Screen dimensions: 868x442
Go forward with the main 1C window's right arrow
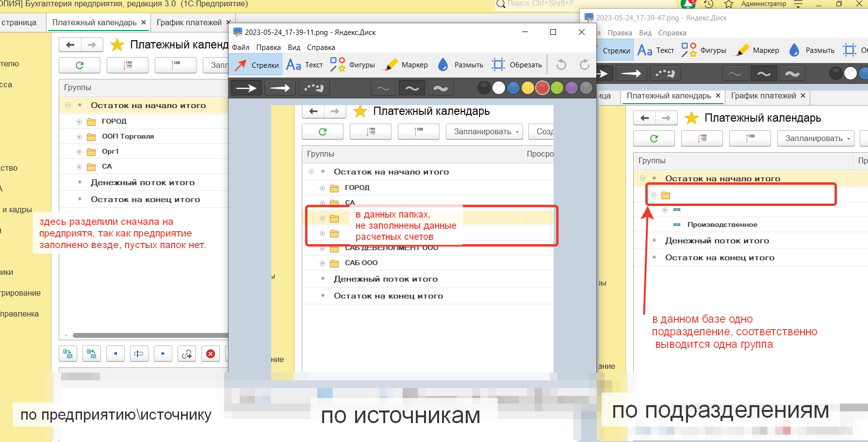pyautogui.click(x=92, y=45)
